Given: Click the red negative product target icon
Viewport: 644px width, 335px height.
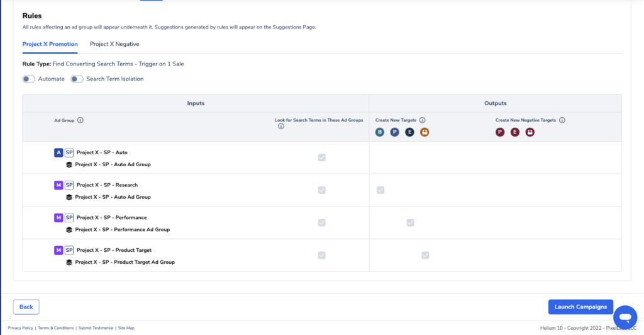Looking at the screenshot, I should (x=530, y=132).
